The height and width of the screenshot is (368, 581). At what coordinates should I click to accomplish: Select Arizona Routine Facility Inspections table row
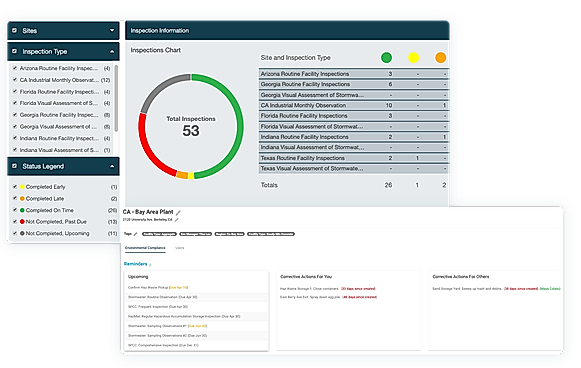pos(353,74)
